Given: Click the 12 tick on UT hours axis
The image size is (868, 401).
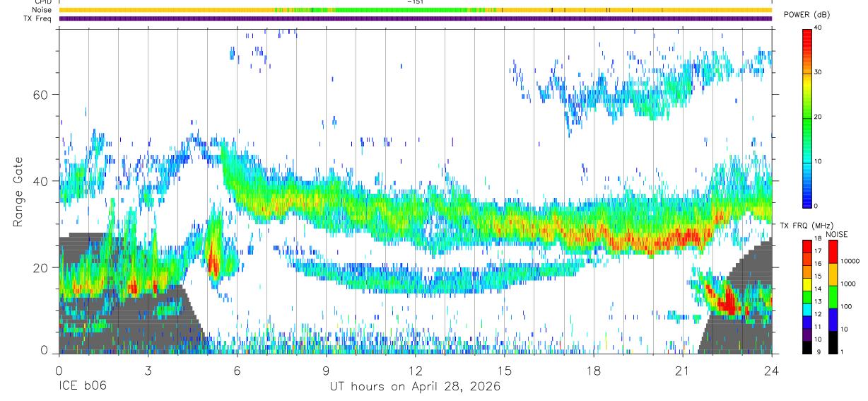Looking at the screenshot, I should pyautogui.click(x=415, y=370).
